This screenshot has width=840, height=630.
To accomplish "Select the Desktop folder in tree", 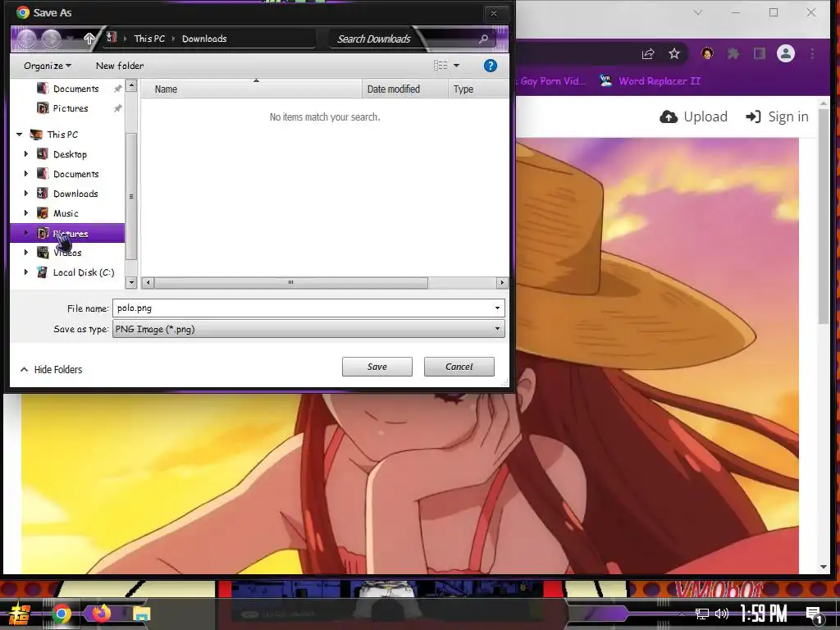I will click(x=70, y=154).
